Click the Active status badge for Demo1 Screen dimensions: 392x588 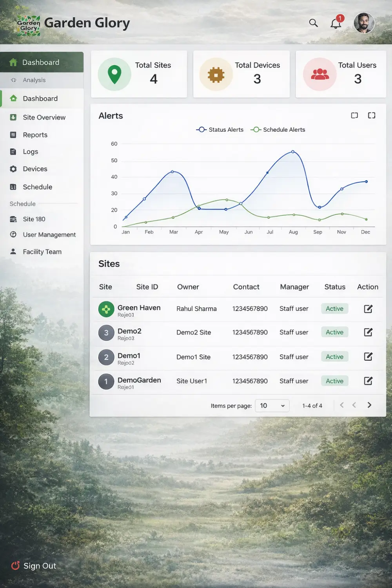[x=334, y=357]
